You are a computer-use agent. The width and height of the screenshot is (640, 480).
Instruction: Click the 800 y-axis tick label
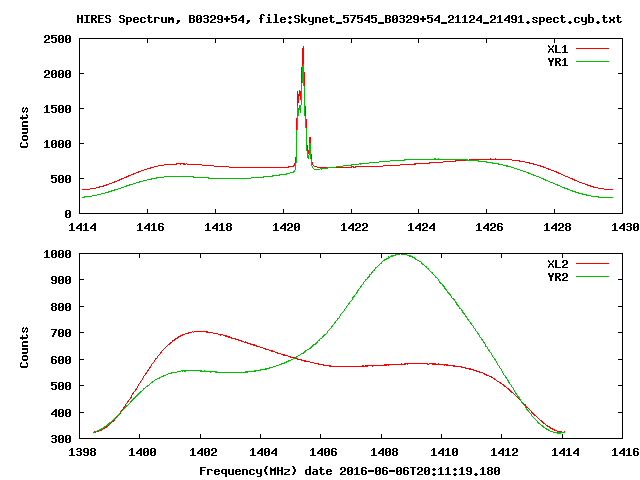click(x=61, y=307)
